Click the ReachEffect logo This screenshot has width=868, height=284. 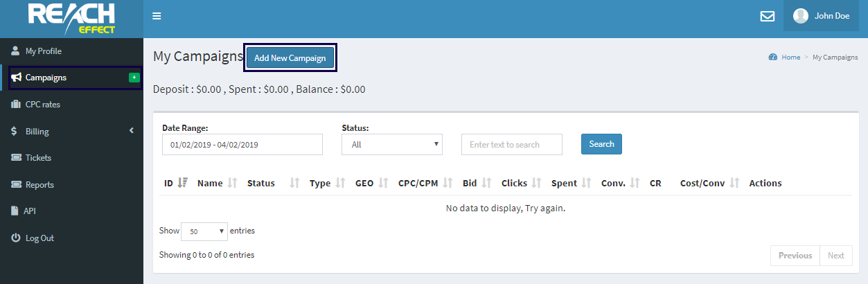pyautogui.click(x=71, y=19)
